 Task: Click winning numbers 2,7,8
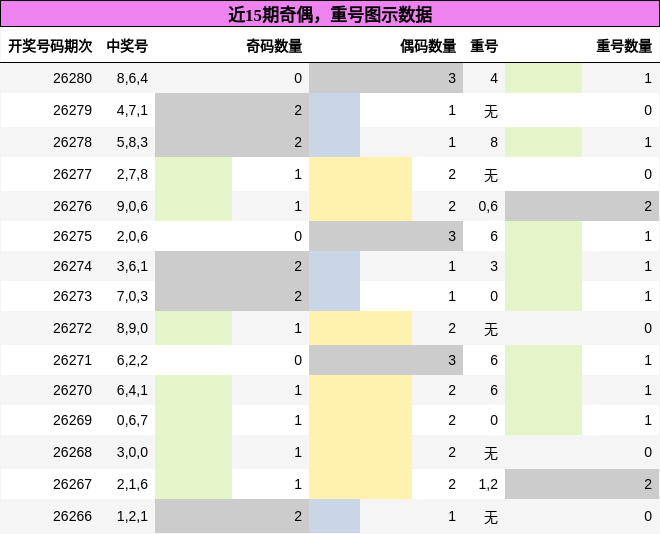pos(132,174)
